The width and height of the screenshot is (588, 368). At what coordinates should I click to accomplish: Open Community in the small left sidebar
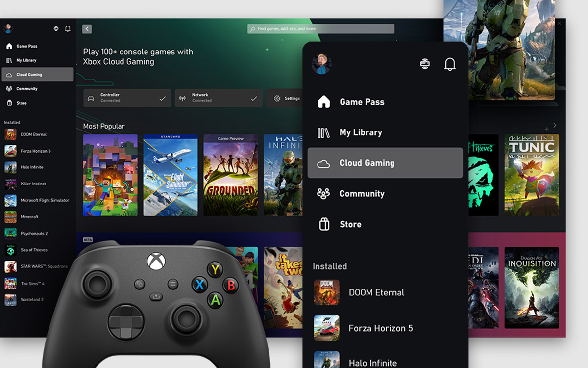38,89
